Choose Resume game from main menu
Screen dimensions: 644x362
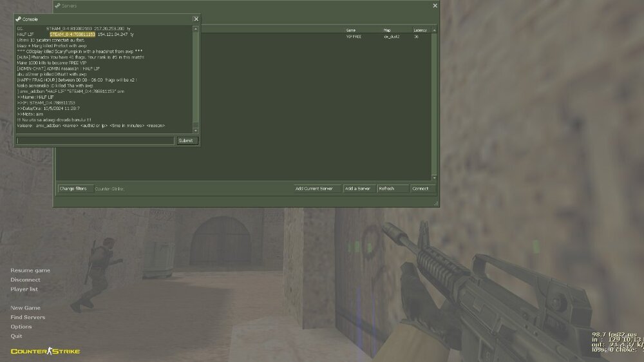click(30, 271)
